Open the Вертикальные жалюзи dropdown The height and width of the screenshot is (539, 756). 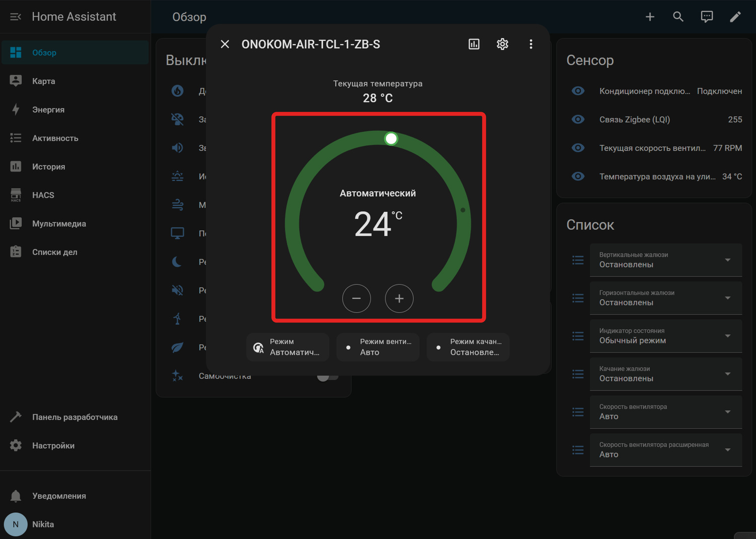pyautogui.click(x=666, y=260)
